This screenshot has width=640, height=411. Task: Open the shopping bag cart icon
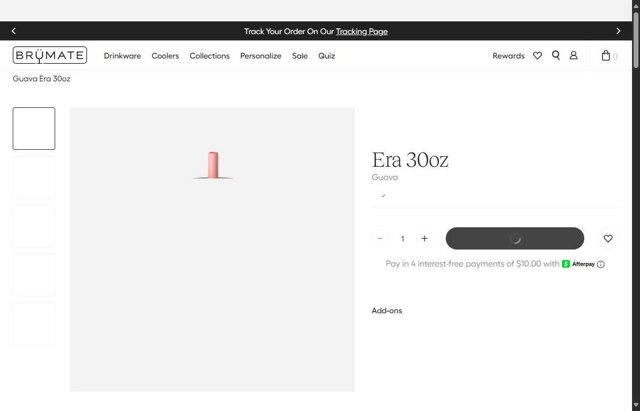[606, 56]
